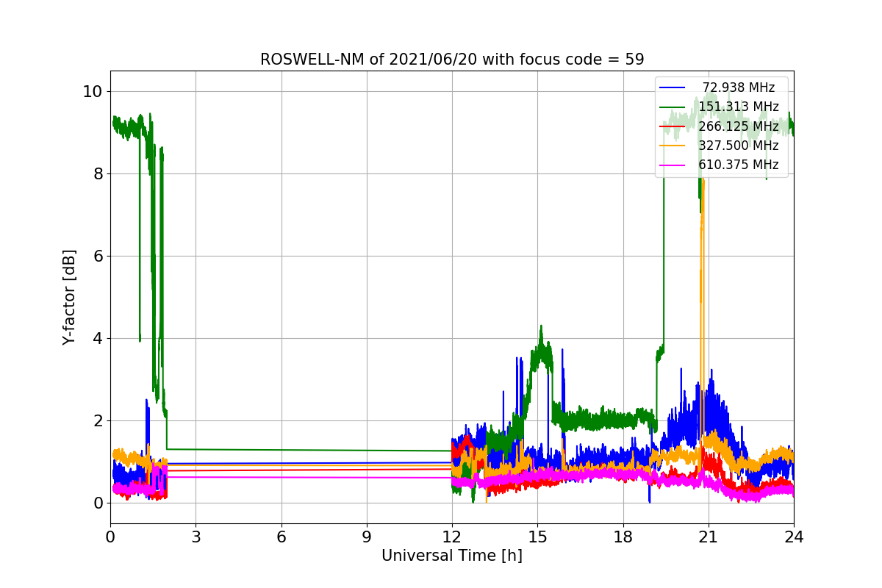Click the x-axis tick label 9
882x588 pixels.
pos(367,537)
